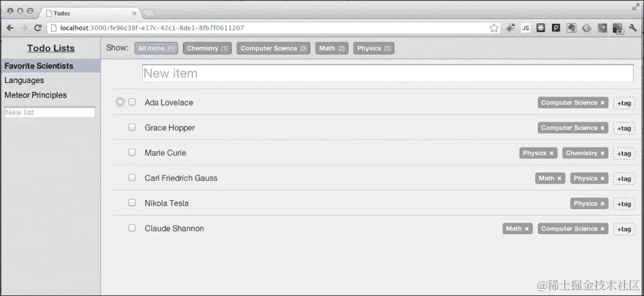Remove Computer Science tag from Ada Lovelace
Image resolution: width=644 pixels, height=296 pixels.
click(603, 103)
